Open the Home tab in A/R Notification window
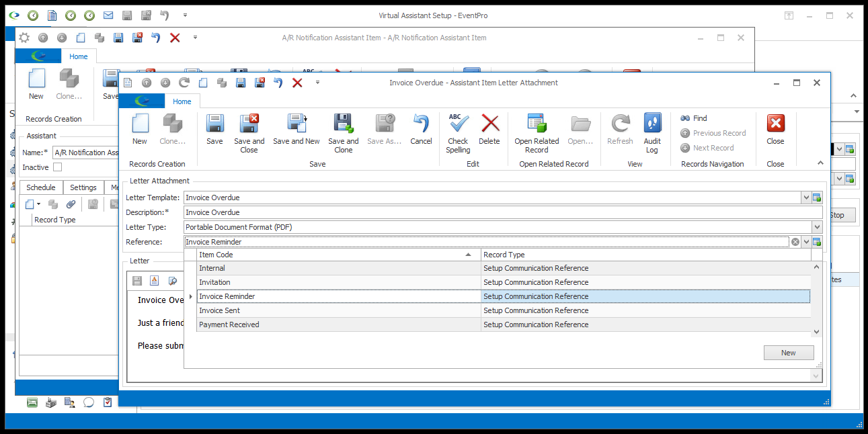 [78, 56]
